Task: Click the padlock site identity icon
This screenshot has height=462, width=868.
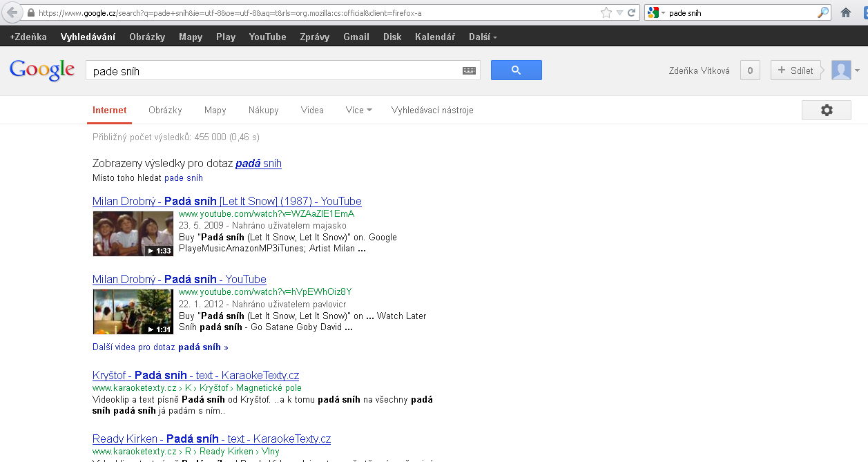Action: 31,13
